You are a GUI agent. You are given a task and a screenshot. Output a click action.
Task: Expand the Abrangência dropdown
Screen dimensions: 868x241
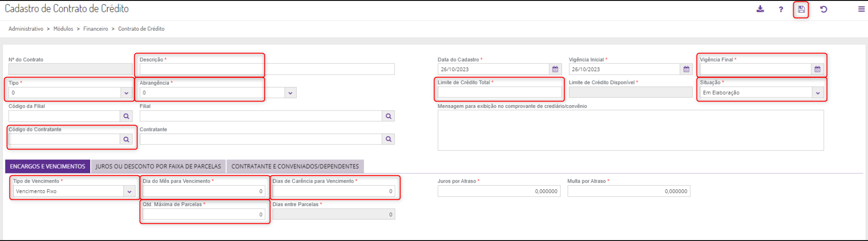(x=290, y=93)
